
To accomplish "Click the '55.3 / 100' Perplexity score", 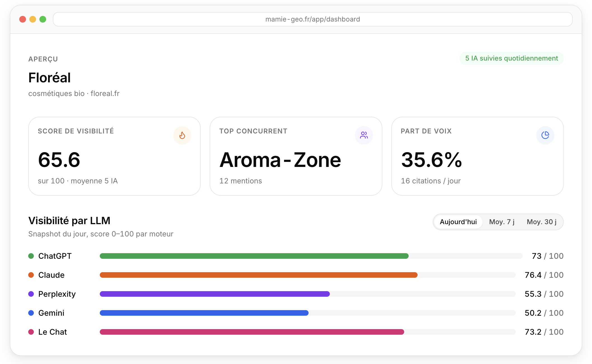I will (x=544, y=294).
